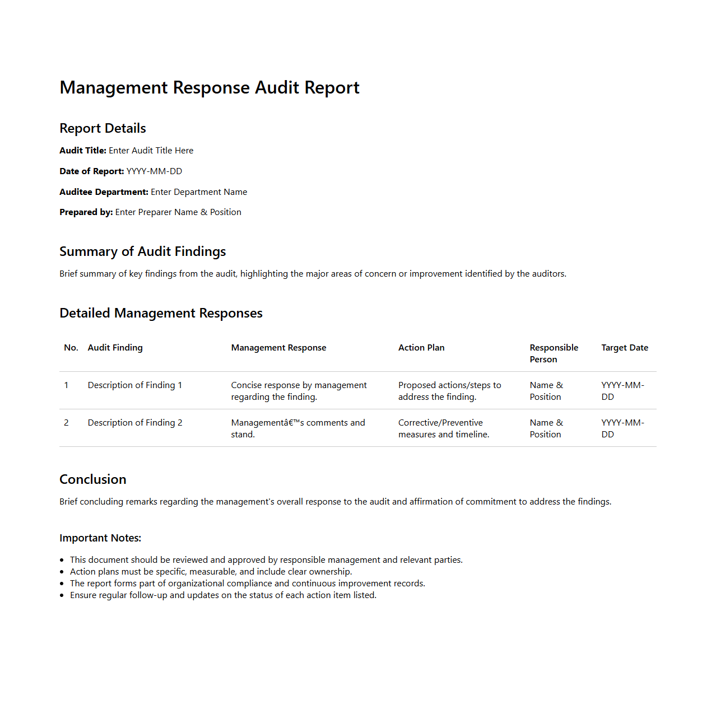
Task: Click the Important Notes heading
Action: coord(100,538)
